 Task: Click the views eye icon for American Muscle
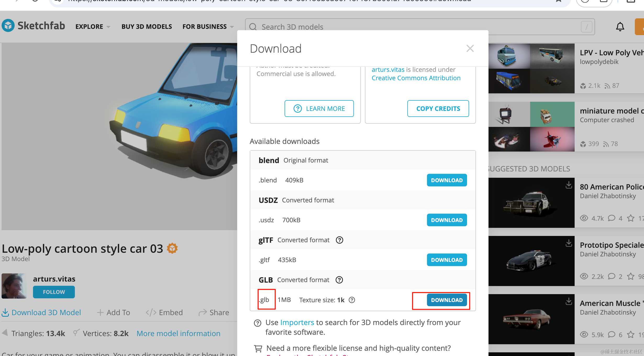pos(584,335)
